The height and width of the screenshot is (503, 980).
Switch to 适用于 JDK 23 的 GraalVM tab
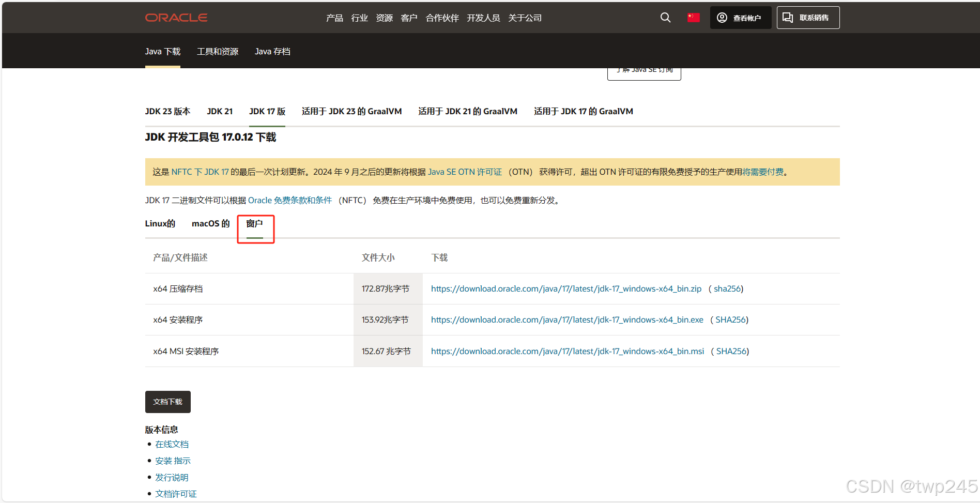pyautogui.click(x=351, y=111)
